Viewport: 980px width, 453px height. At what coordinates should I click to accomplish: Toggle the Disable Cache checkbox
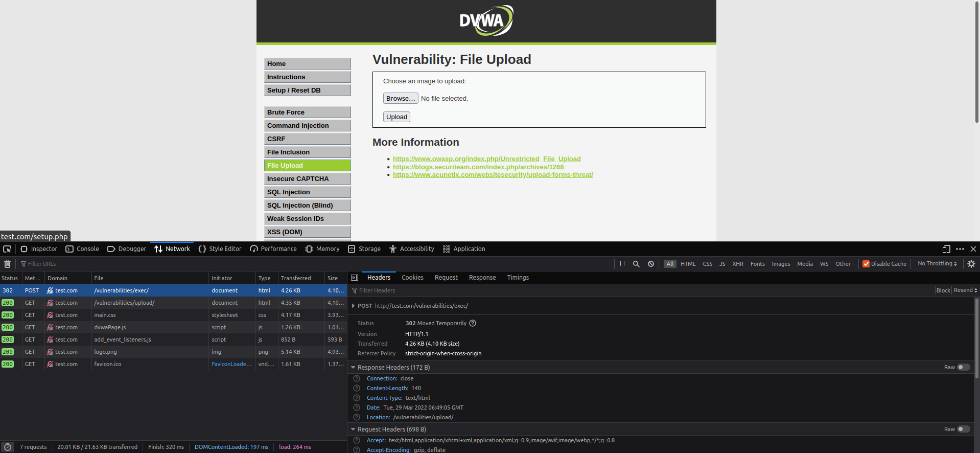(866, 264)
